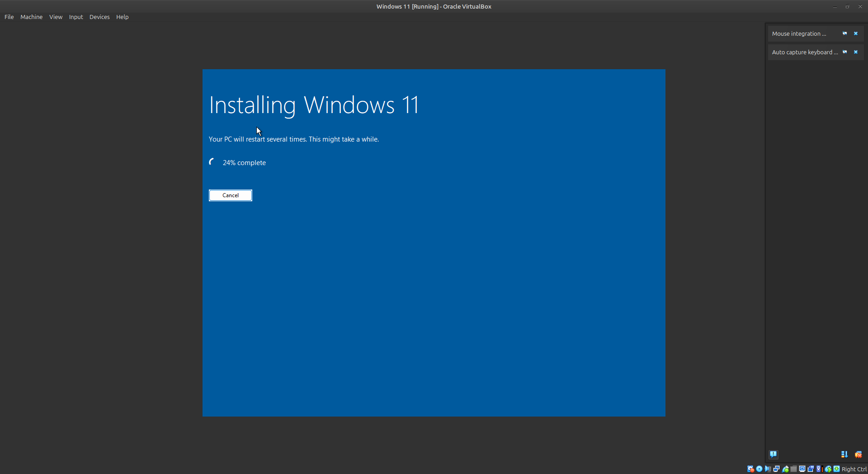Click the Mouse integration notification text
Viewport: 868px width, 474px height.
pos(799,33)
